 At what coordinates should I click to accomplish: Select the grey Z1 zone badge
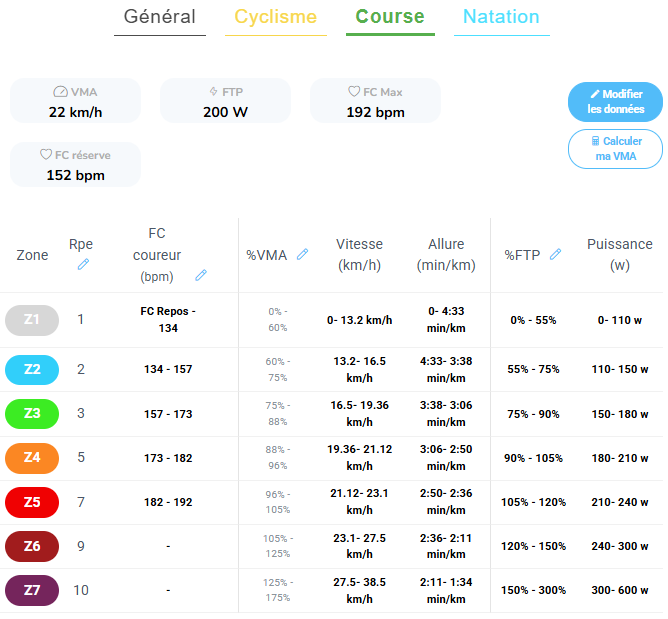[x=32, y=320]
